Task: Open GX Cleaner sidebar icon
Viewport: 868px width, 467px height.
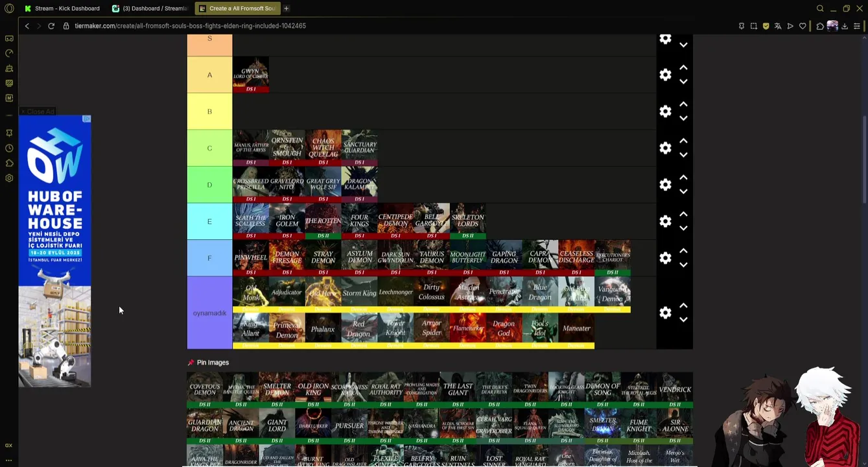Action: tap(9, 68)
